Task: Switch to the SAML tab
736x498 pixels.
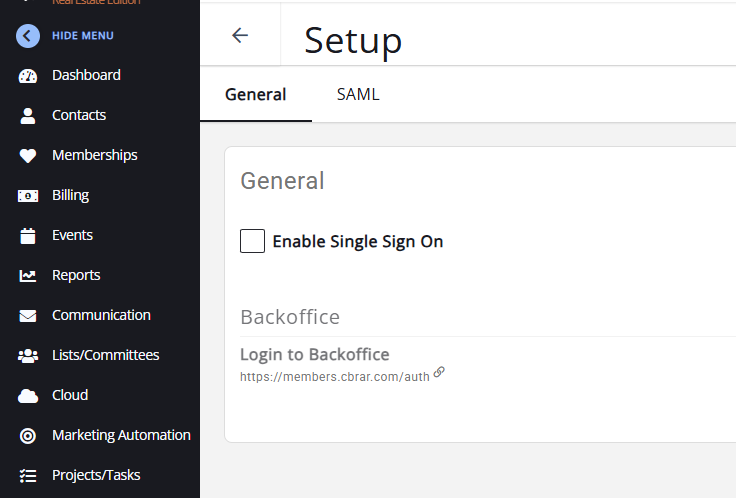Action: click(358, 95)
